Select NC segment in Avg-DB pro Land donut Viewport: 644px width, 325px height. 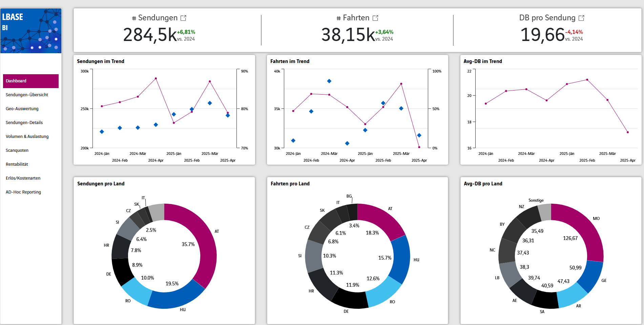coord(507,251)
